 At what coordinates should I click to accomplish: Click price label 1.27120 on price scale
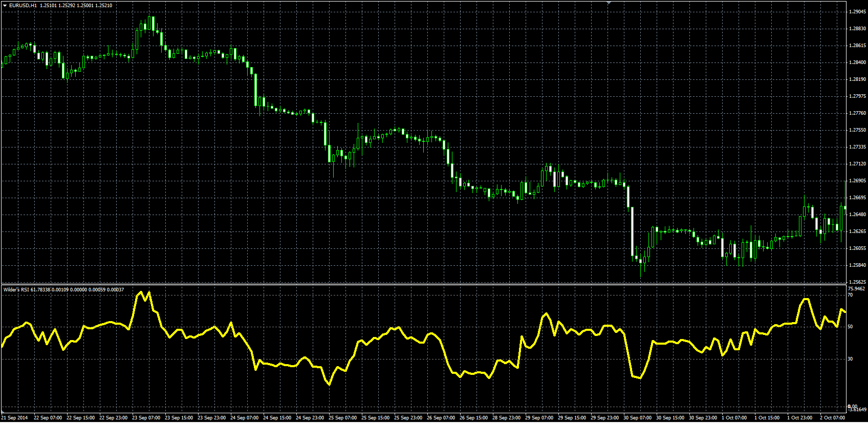coord(857,164)
